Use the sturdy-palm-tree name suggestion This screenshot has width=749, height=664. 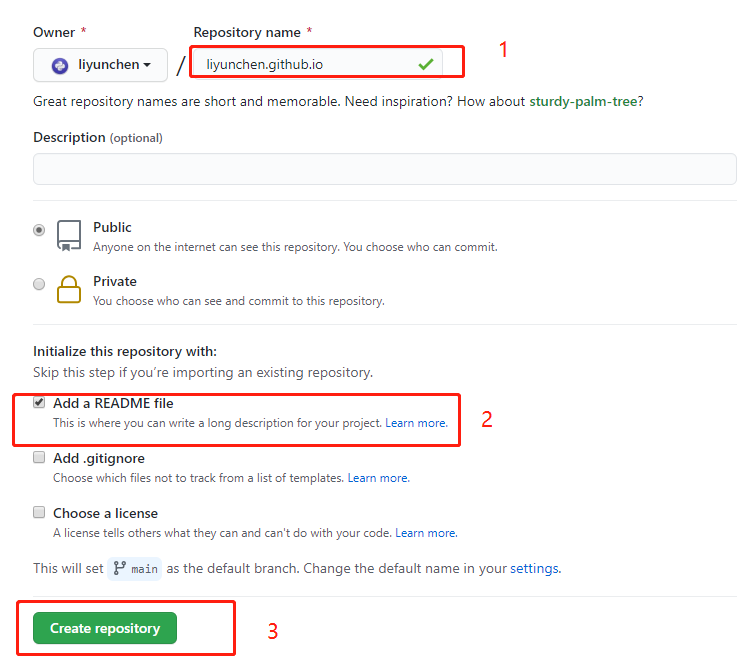(x=583, y=101)
